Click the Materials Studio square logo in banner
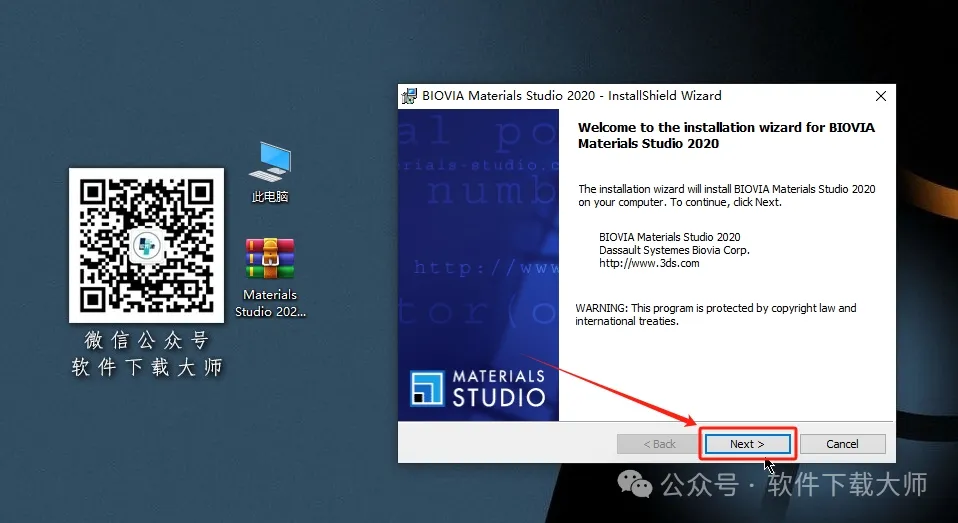The height and width of the screenshot is (523, 958). [427, 388]
